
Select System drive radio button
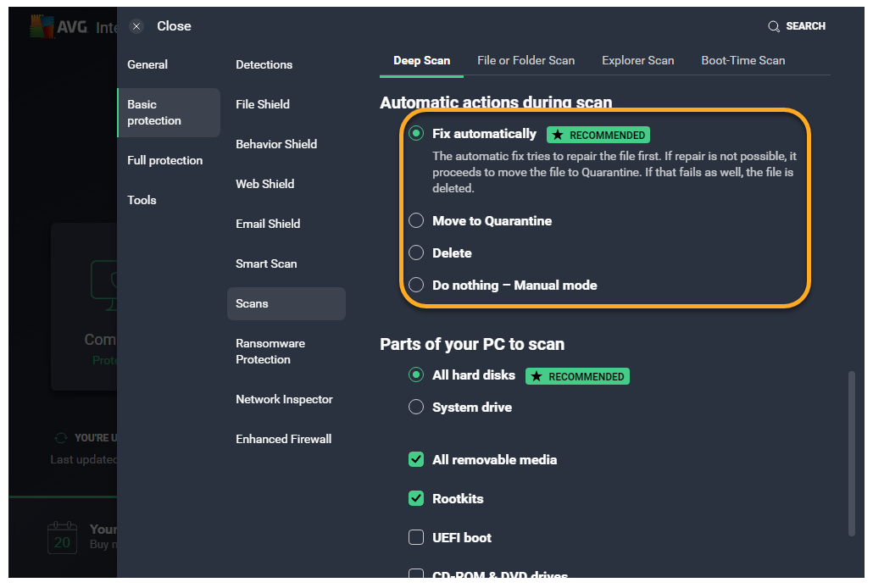416,408
